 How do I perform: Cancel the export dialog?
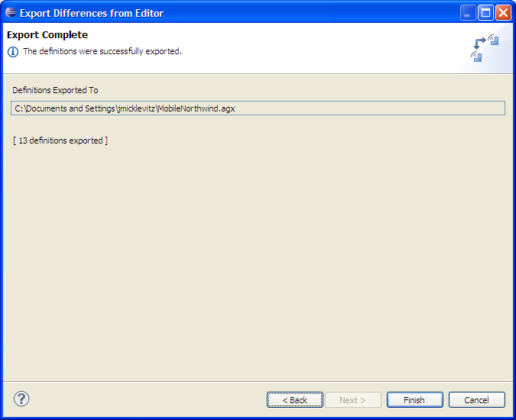(476, 400)
